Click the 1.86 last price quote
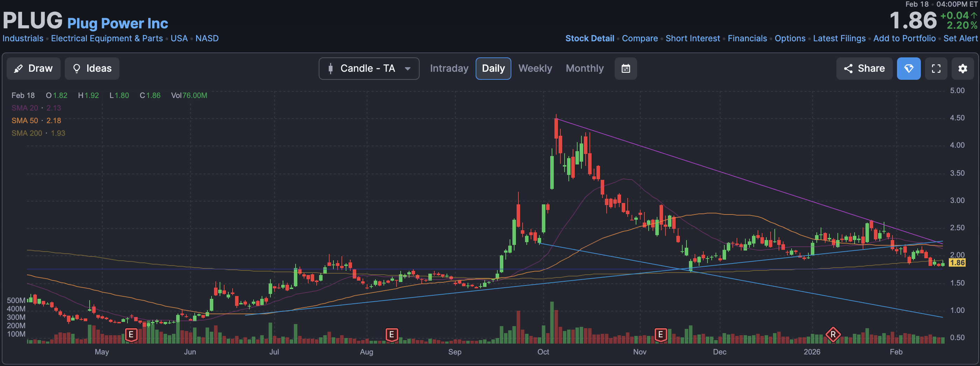980x366 pixels. [x=913, y=20]
